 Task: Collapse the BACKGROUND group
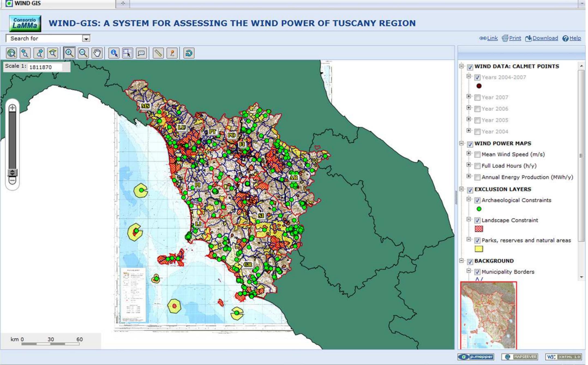pos(461,261)
